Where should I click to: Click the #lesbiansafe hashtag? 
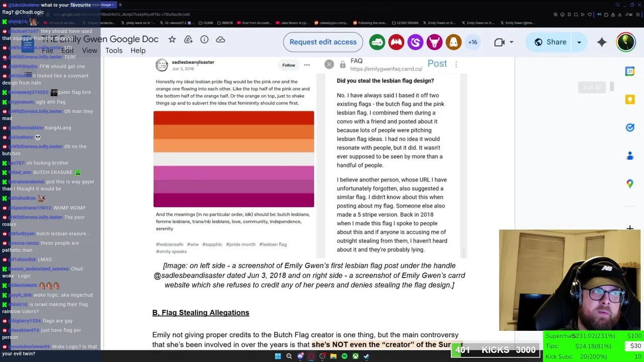coord(170,244)
